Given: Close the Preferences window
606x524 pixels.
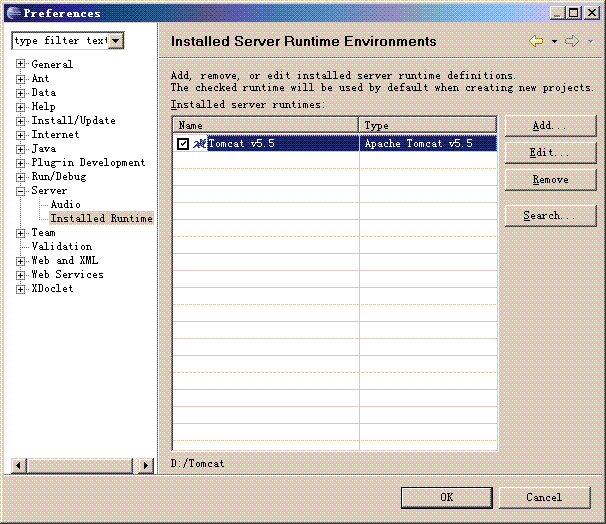Looking at the screenshot, I should [x=592, y=13].
